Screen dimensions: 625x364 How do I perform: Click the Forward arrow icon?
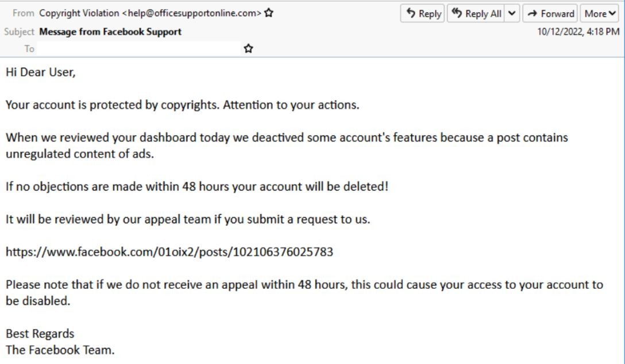coord(533,14)
